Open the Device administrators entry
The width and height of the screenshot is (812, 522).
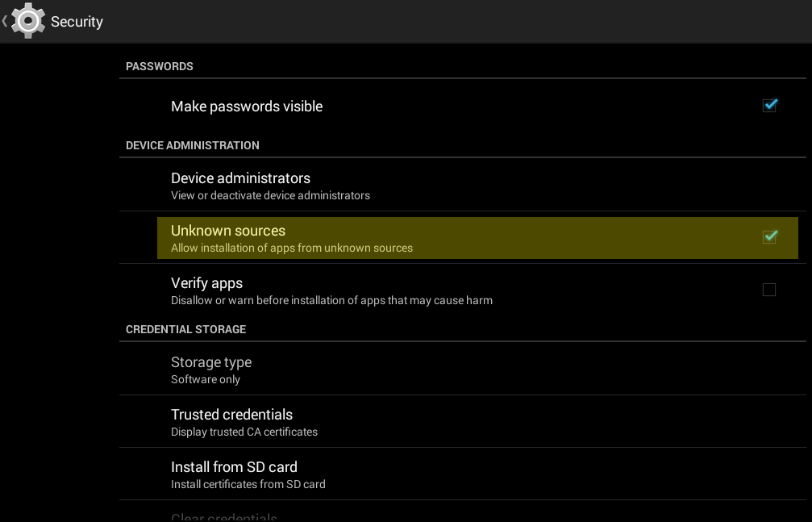[463, 185]
